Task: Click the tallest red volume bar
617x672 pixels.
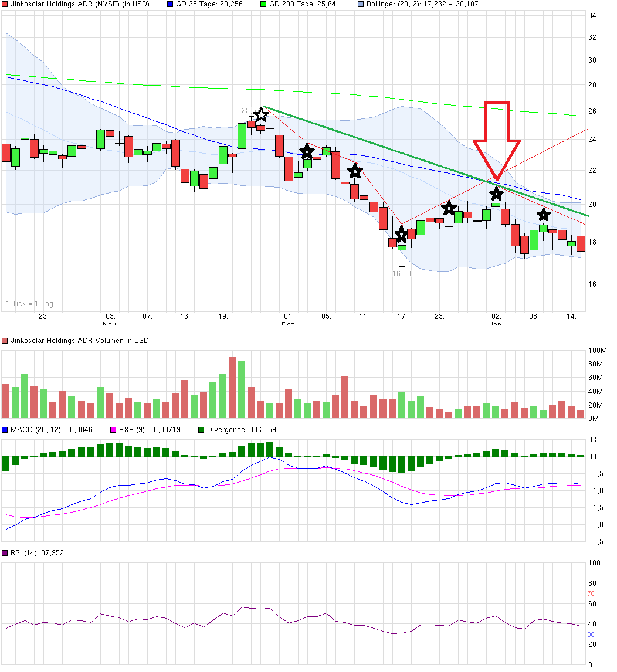Action: click(x=232, y=388)
